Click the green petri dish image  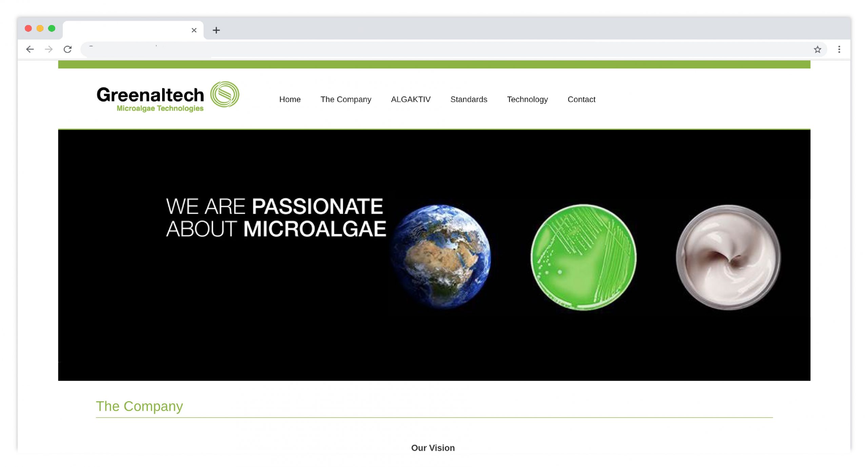pyautogui.click(x=583, y=257)
